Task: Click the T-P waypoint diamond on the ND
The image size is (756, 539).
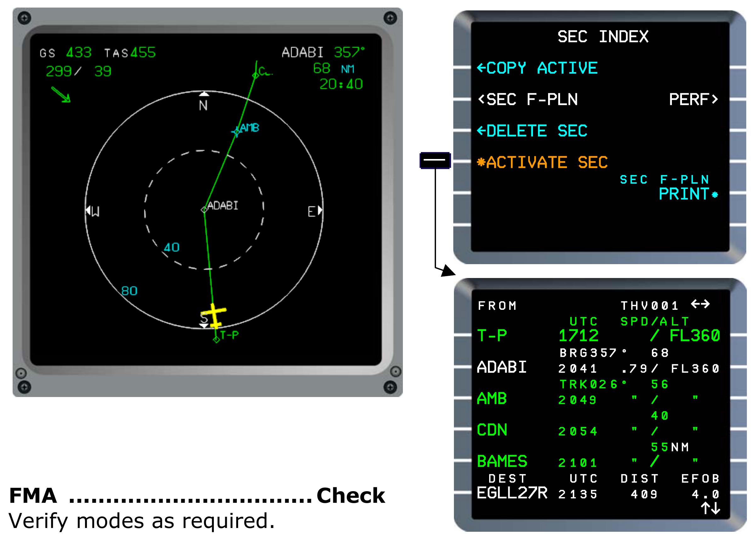Action: [216, 340]
